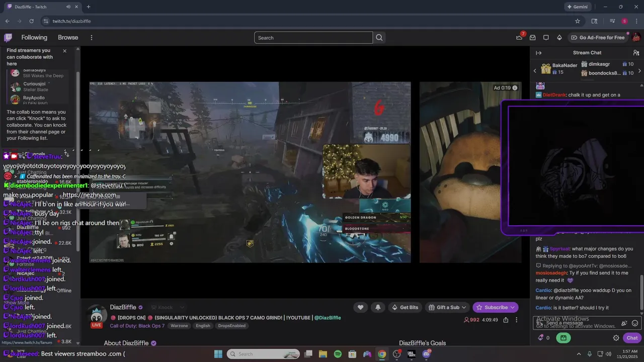Image resolution: width=644 pixels, height=362 pixels.
Task: Show next gift leaderboard entries
Action: point(639,71)
